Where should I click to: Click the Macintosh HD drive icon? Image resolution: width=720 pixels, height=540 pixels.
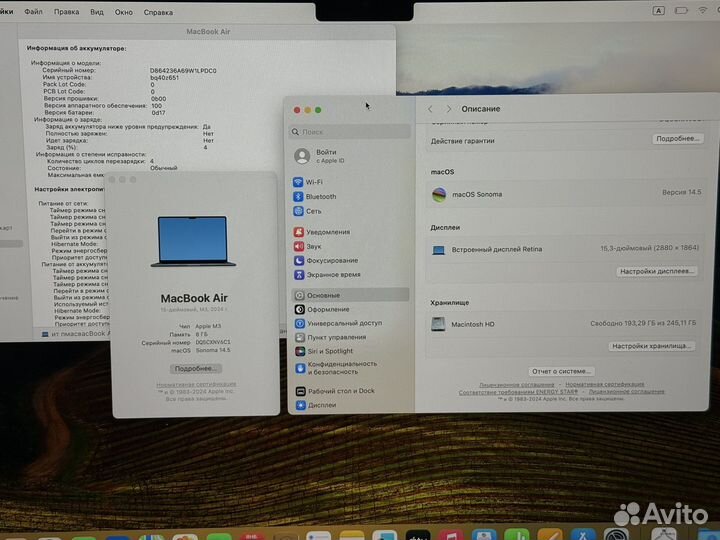pos(438,324)
